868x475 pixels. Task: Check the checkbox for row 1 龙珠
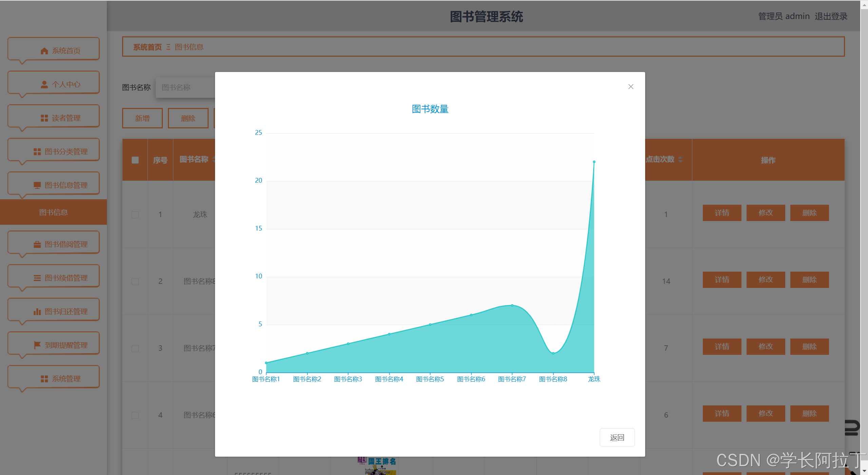[x=135, y=214]
